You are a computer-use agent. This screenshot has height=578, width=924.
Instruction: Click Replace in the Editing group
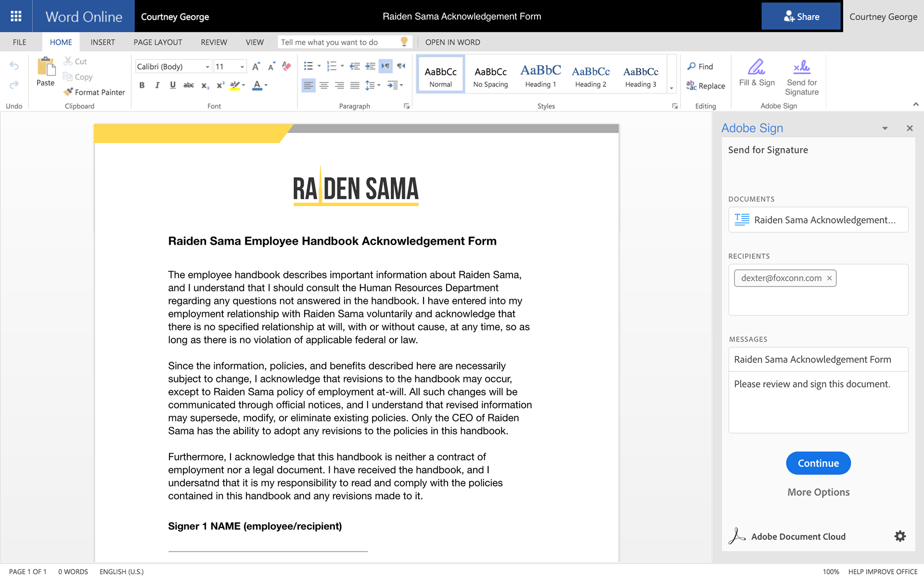pyautogui.click(x=706, y=86)
